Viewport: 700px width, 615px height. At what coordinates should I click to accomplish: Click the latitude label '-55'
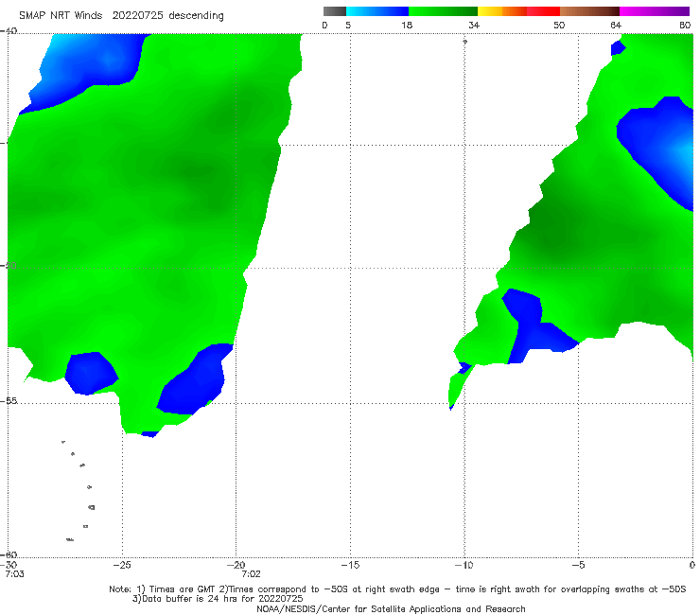[9, 400]
